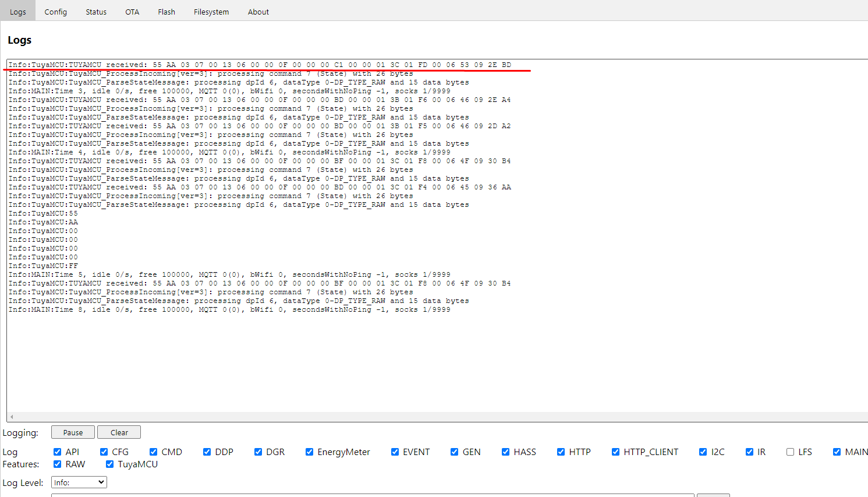The width and height of the screenshot is (868, 497).
Task: Click the received line ending '36 AA'
Action: [x=260, y=187]
